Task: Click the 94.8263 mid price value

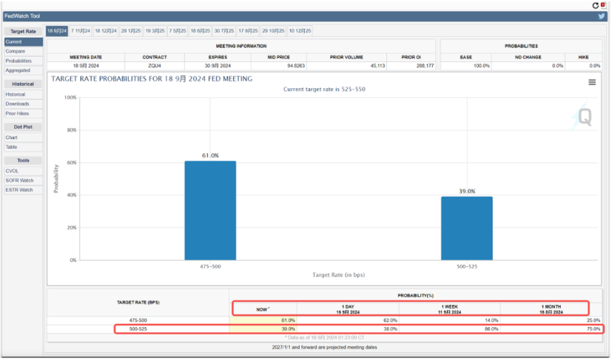Action: pos(296,66)
